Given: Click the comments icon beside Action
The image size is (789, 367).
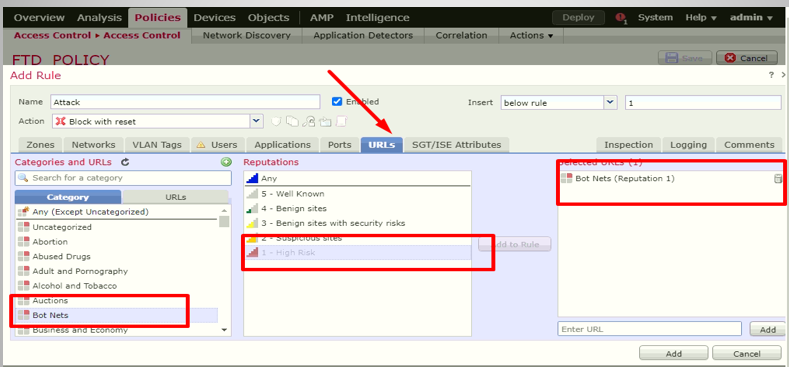Looking at the screenshot, I should (x=342, y=121).
